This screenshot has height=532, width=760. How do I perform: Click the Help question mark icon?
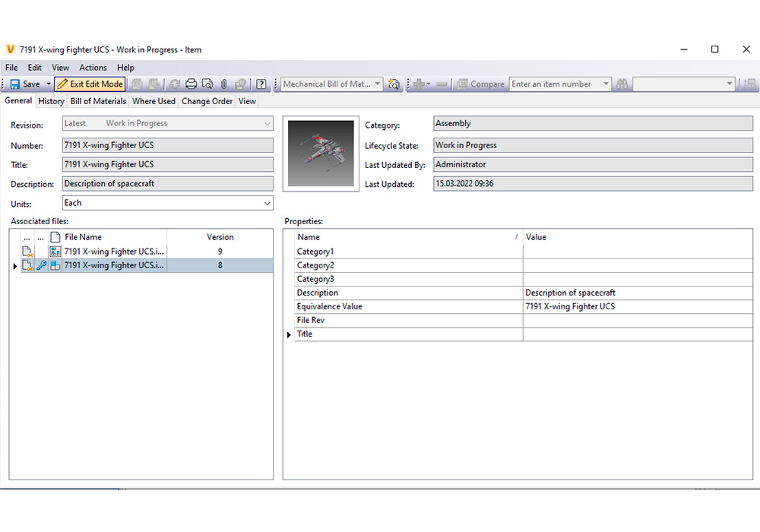click(261, 84)
